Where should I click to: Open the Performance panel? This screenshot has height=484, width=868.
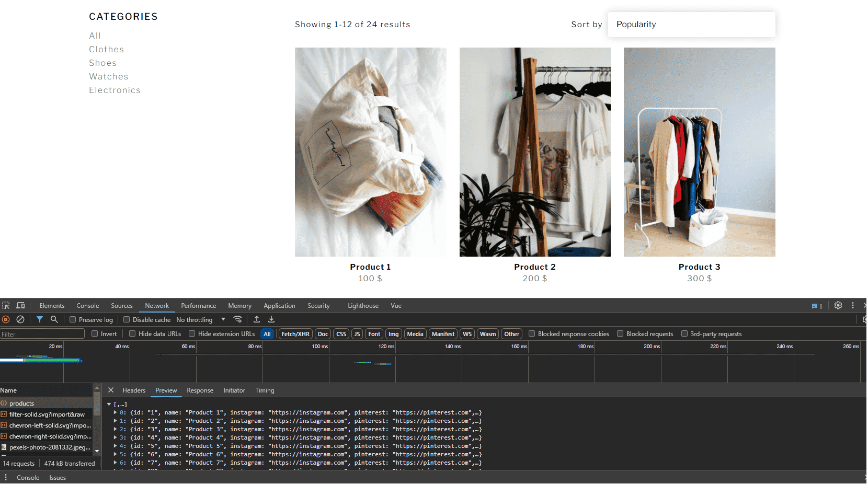pos(198,306)
